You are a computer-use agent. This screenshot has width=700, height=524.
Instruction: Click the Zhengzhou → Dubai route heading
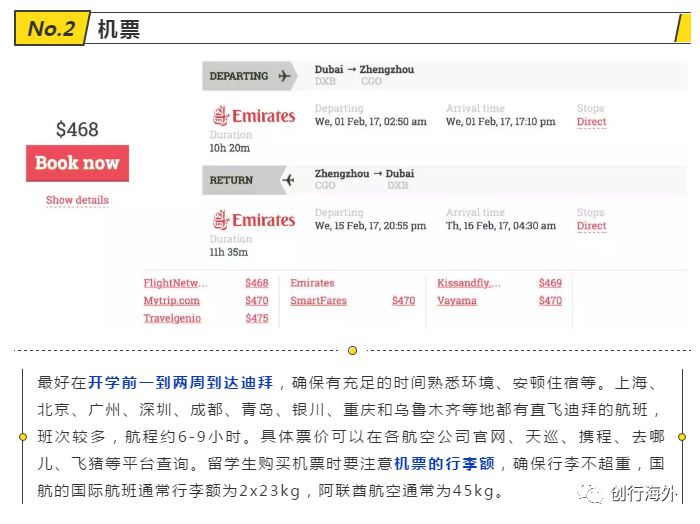pos(364,174)
